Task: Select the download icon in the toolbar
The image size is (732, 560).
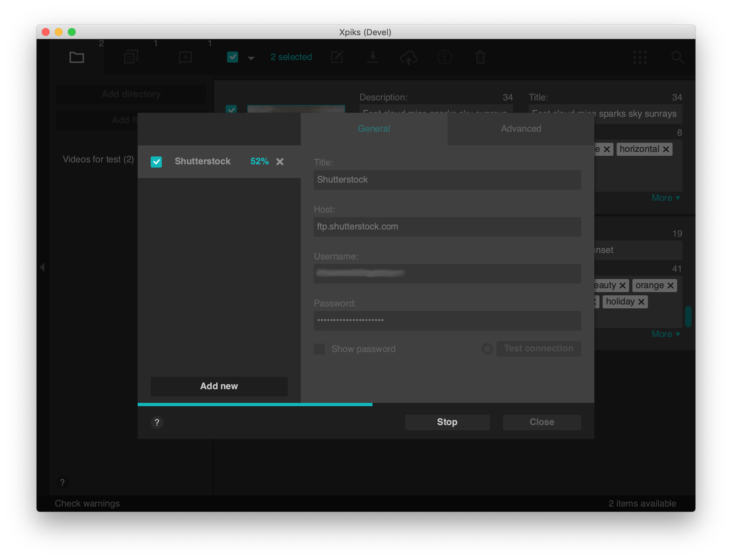Action: 373,57
